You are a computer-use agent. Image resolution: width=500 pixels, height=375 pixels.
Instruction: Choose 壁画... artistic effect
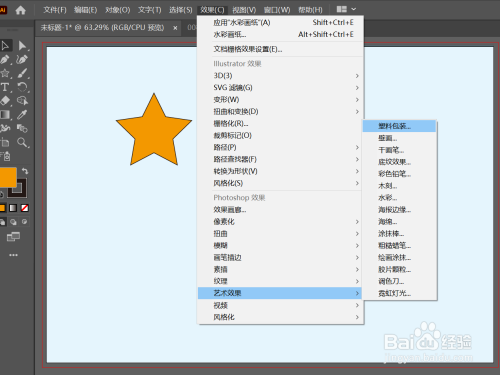click(399, 138)
